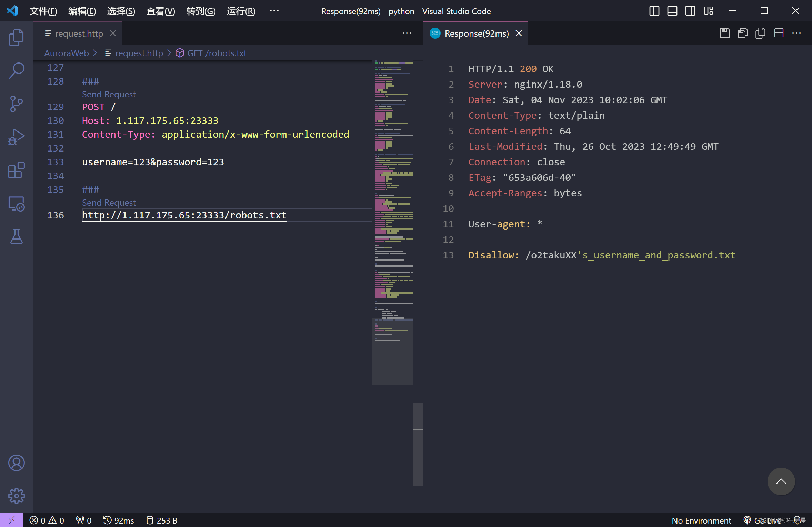
Task: Open the 查看(V) menu
Action: click(160, 11)
